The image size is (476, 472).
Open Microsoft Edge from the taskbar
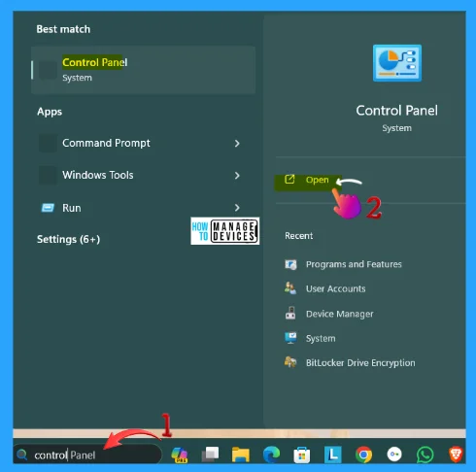(271, 455)
